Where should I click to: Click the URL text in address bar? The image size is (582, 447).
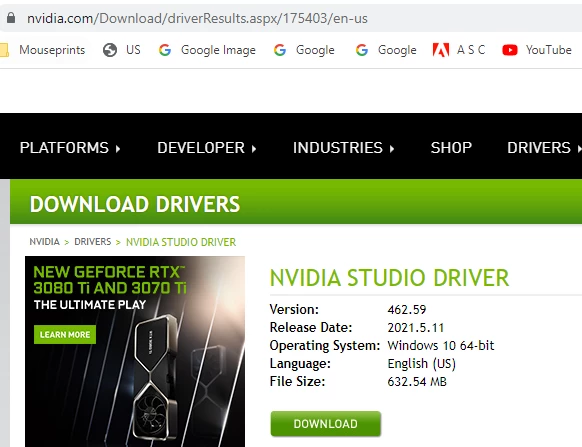(x=197, y=18)
